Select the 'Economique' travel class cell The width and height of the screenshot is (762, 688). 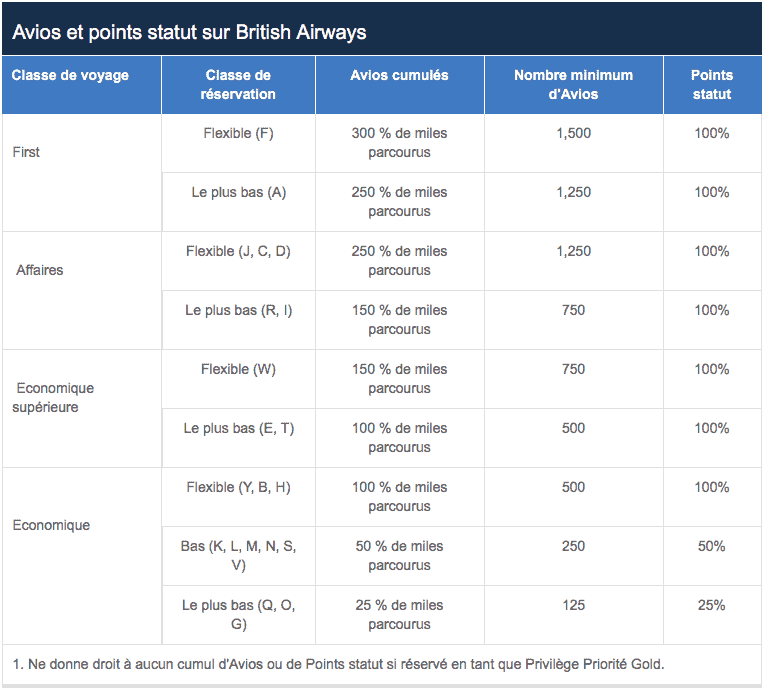click(x=51, y=526)
